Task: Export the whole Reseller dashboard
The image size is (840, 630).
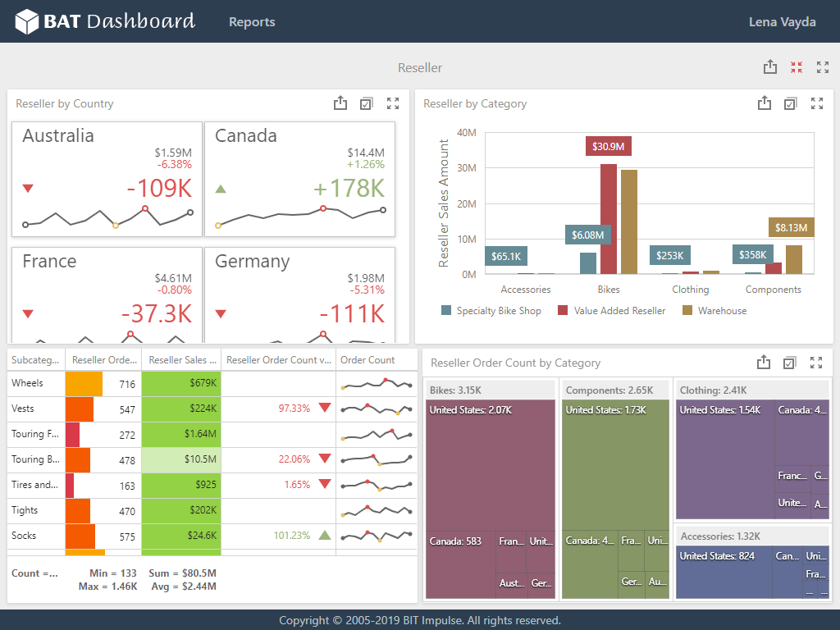Action: [769, 67]
